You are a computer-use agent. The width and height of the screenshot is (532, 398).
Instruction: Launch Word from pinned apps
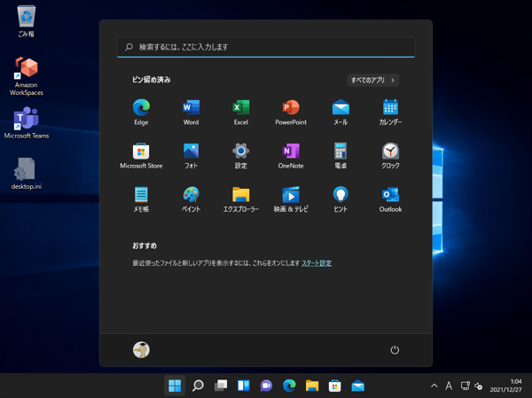coord(191,113)
